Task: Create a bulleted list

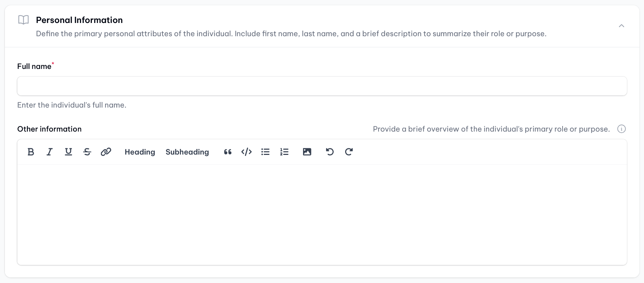Action: tap(265, 152)
